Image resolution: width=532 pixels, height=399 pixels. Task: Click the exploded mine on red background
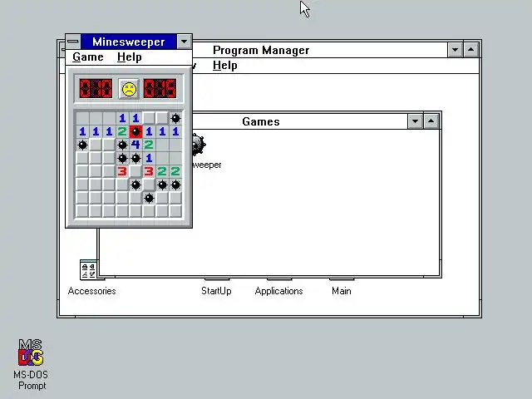(135, 131)
